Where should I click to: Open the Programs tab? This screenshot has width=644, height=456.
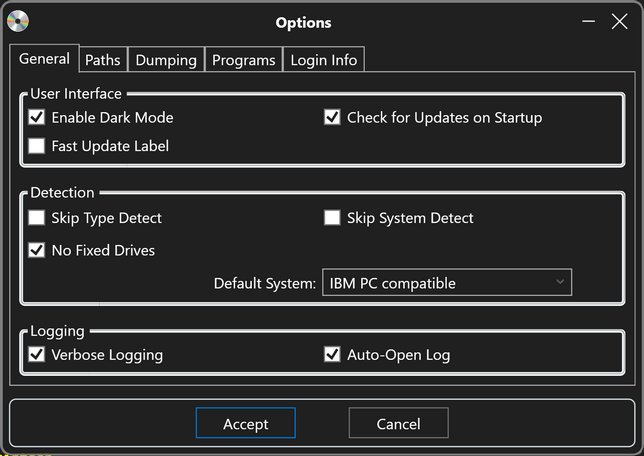244,60
